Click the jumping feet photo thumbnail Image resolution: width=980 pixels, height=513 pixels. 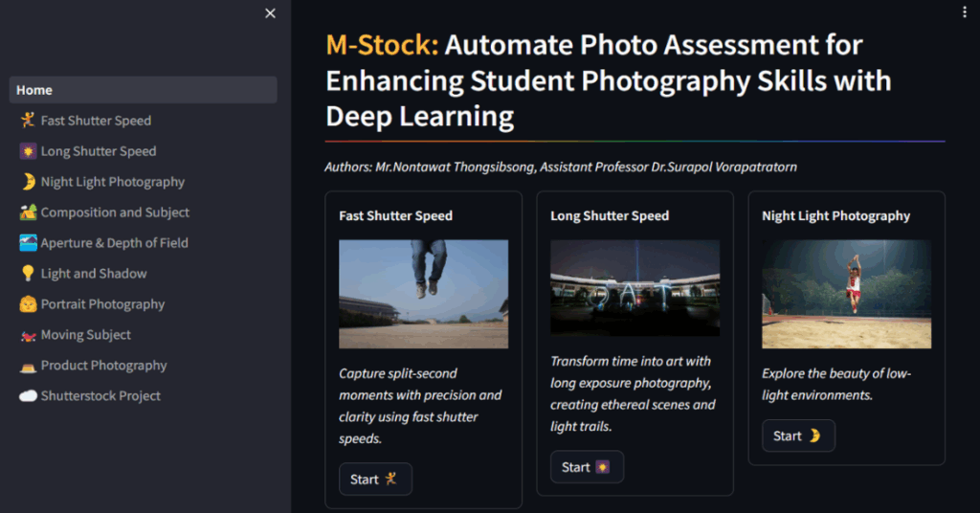[x=423, y=294]
